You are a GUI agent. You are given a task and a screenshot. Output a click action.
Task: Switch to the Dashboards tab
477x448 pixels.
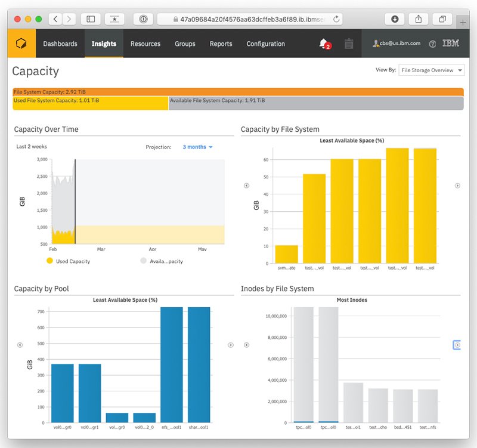click(60, 43)
